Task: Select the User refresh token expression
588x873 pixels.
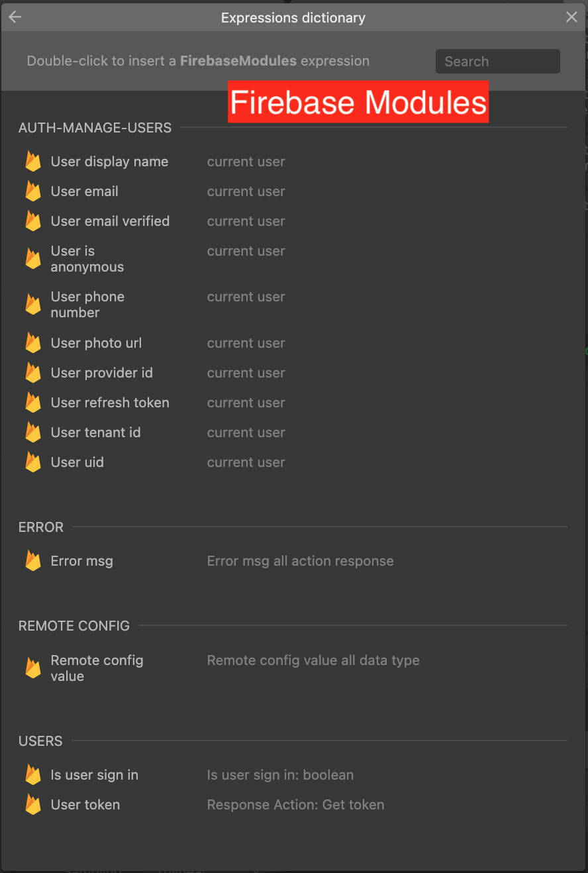Action: tap(110, 403)
